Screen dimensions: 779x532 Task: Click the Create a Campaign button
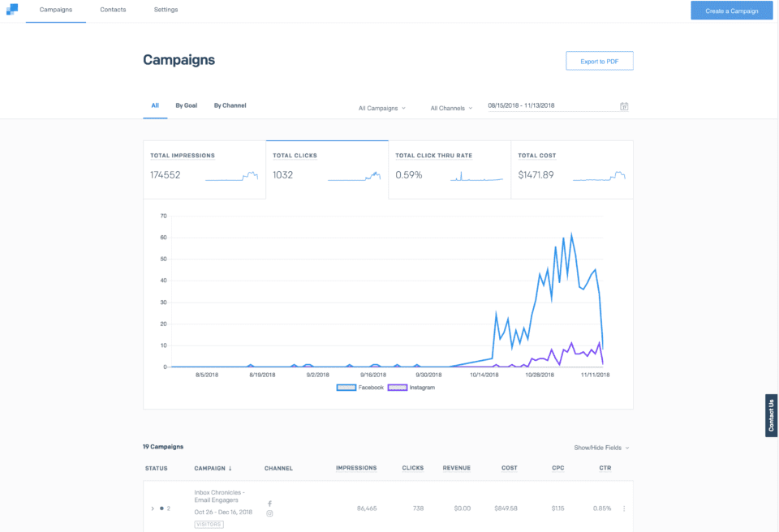point(731,11)
